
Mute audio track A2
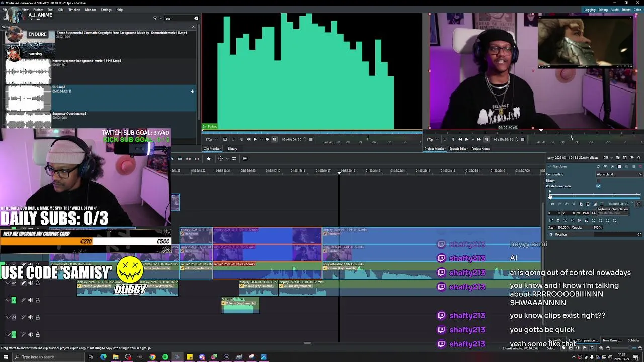coord(30,283)
